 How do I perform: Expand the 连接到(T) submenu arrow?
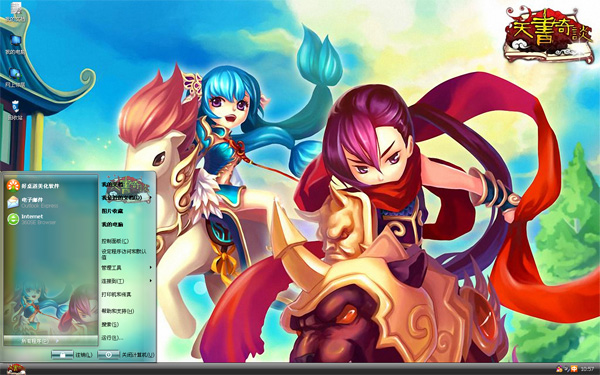point(150,281)
